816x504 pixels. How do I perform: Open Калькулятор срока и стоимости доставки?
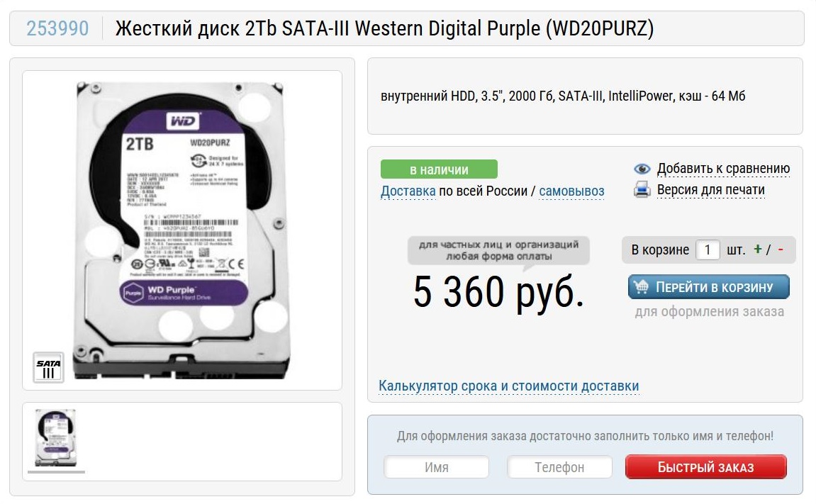pos(508,386)
